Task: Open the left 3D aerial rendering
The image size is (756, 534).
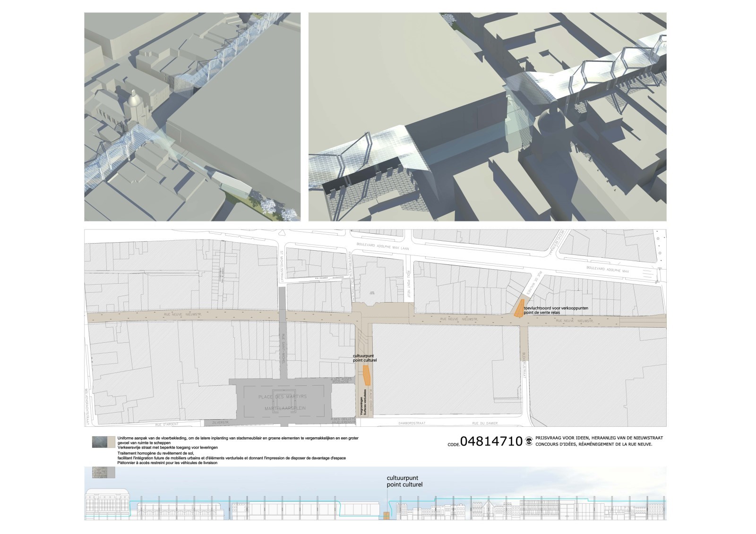Action: coord(192,117)
